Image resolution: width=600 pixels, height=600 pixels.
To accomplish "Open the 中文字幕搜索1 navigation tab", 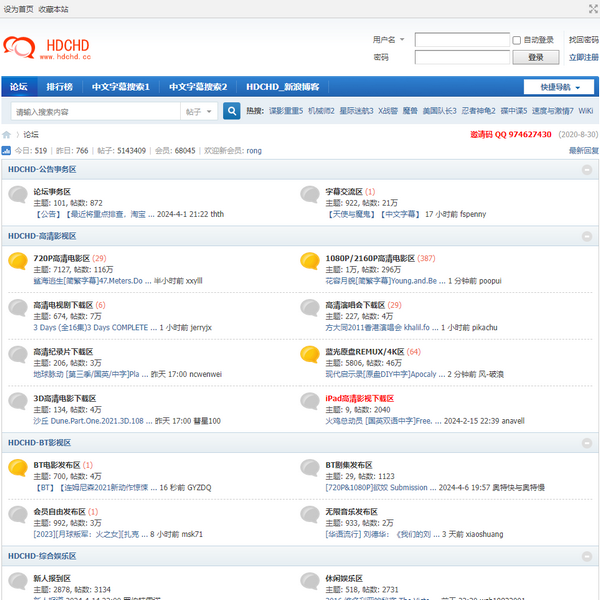I will [x=121, y=87].
